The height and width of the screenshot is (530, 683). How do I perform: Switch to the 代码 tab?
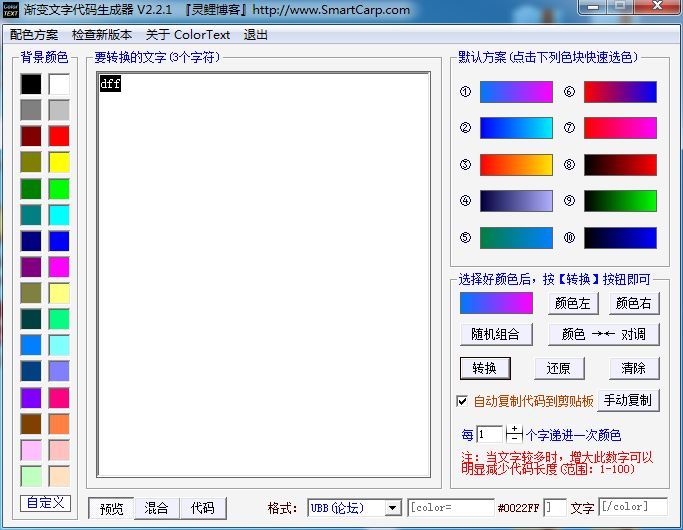(x=203, y=508)
